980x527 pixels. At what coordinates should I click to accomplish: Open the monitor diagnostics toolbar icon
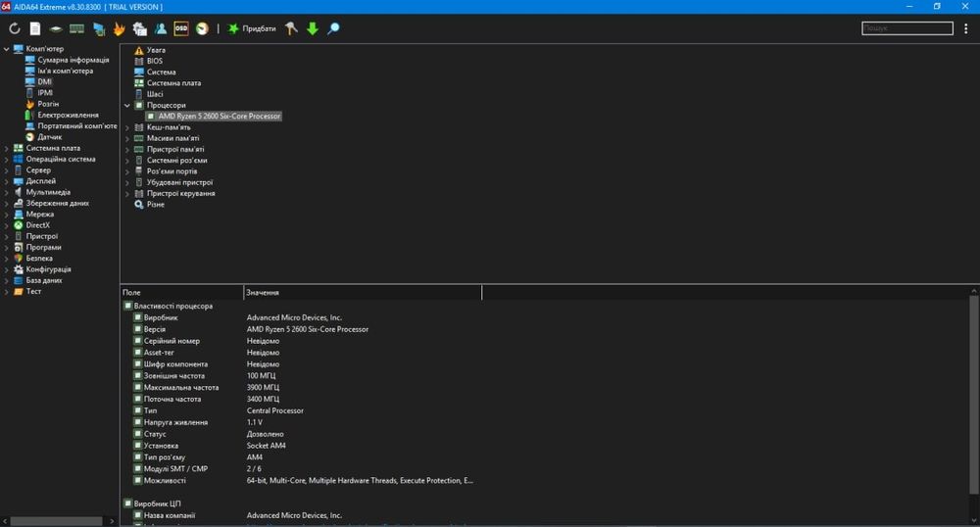[99, 28]
